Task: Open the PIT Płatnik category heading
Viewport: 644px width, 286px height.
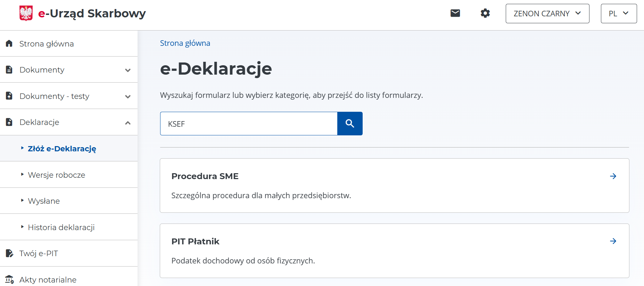Action: pyautogui.click(x=195, y=242)
